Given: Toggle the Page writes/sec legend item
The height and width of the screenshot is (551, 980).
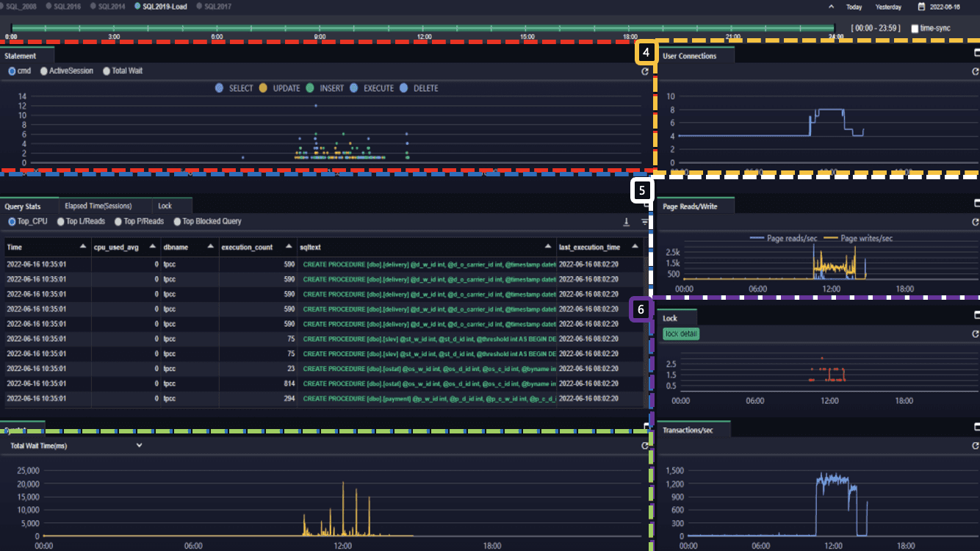Looking at the screenshot, I should pyautogui.click(x=859, y=238).
